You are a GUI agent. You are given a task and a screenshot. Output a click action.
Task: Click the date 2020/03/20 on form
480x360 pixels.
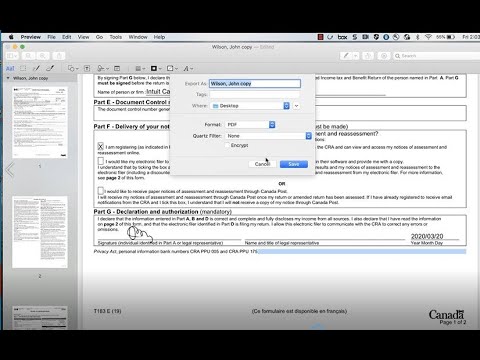427,236
